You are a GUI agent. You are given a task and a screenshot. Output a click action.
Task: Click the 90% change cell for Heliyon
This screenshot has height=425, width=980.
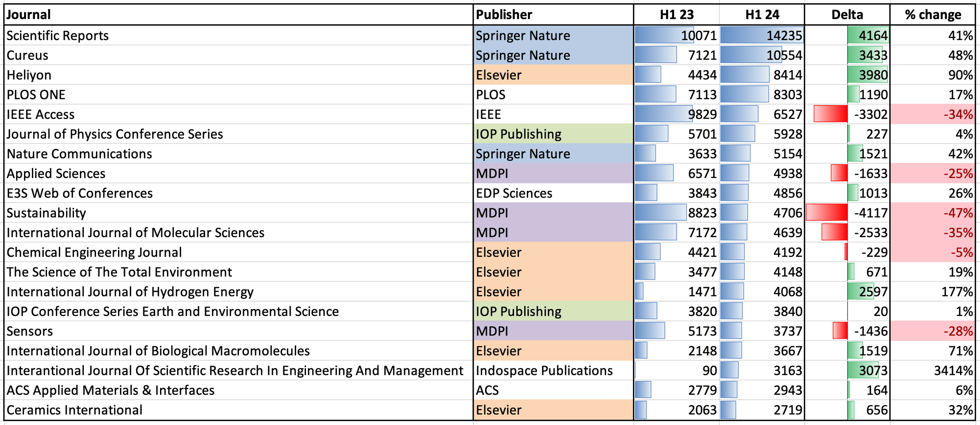(933, 75)
